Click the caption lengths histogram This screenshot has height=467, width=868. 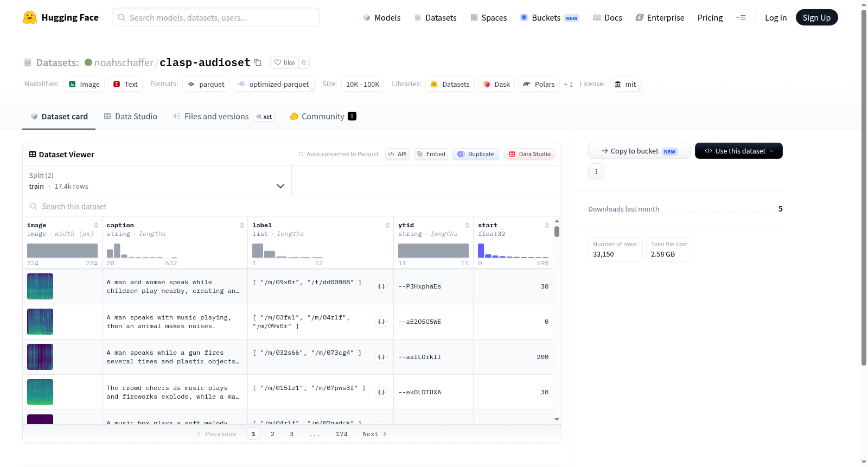[142, 251]
